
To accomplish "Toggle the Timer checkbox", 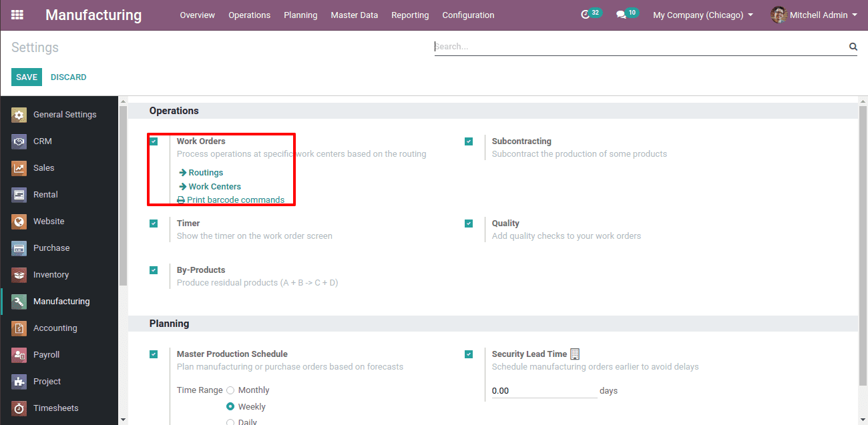I will (x=154, y=224).
